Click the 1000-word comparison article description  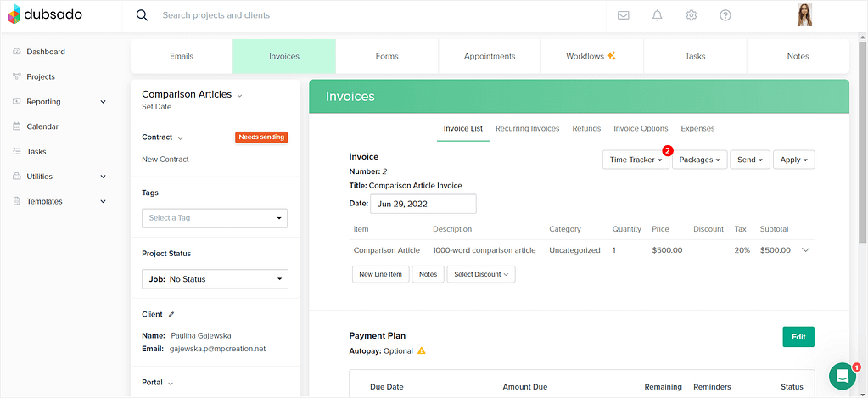(x=484, y=250)
